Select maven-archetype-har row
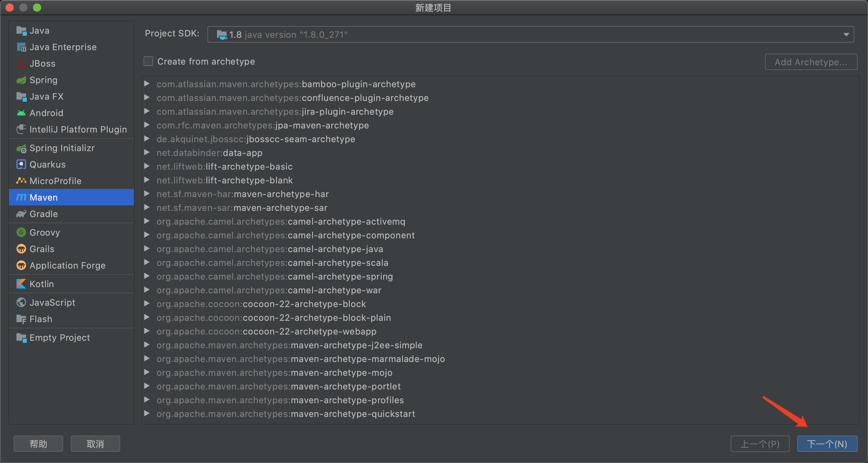Image resolution: width=868 pixels, height=463 pixels. click(500, 194)
